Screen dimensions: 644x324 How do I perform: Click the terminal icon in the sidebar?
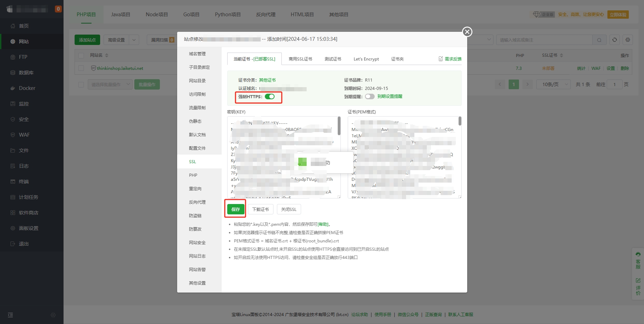13,182
